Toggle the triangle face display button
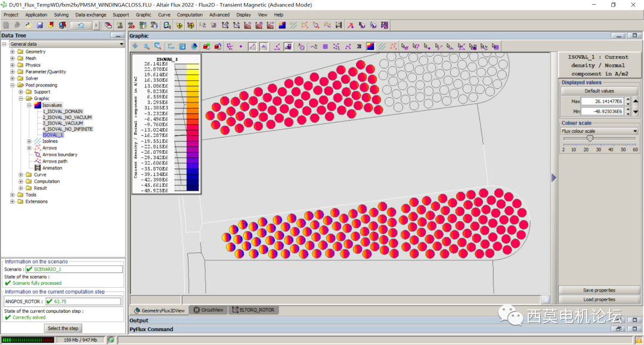Screen dimensions: 644x345 tap(264, 46)
